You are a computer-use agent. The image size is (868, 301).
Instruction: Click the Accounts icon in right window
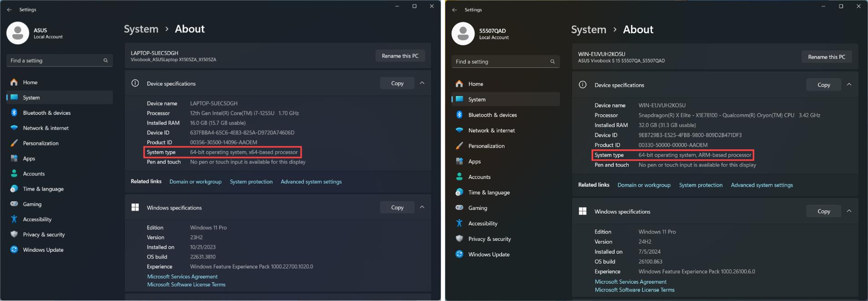[x=459, y=177]
